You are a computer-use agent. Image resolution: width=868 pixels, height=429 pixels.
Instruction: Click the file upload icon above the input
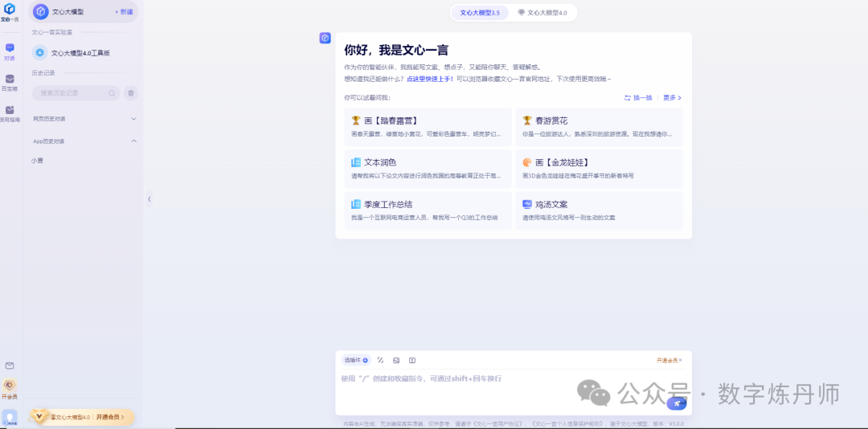412,361
